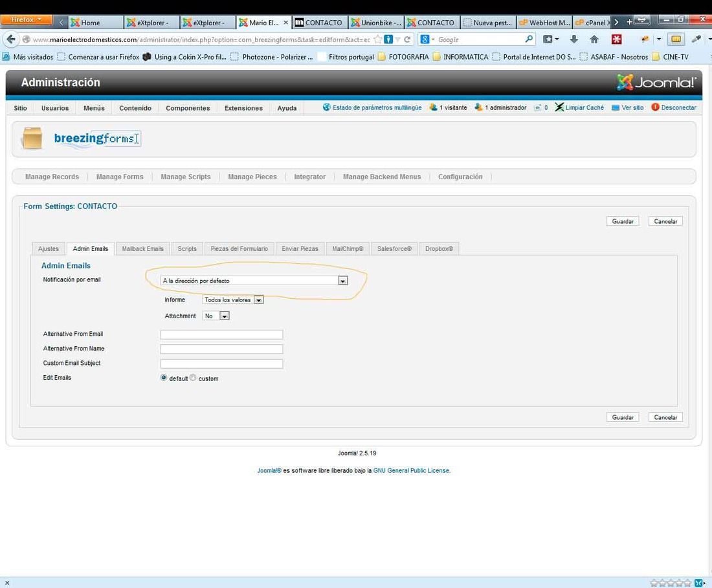The image size is (712, 588).
Task: Open the Componentes menu
Action: [188, 108]
